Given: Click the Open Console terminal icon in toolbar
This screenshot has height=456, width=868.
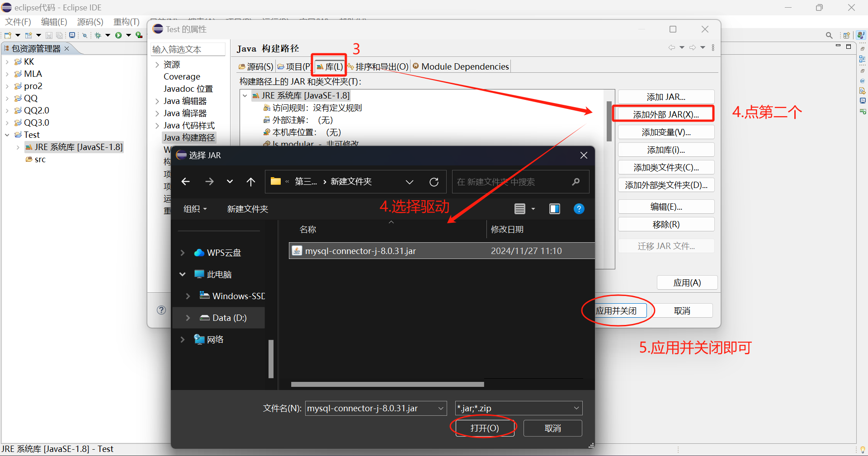Looking at the screenshot, I should 72,35.
